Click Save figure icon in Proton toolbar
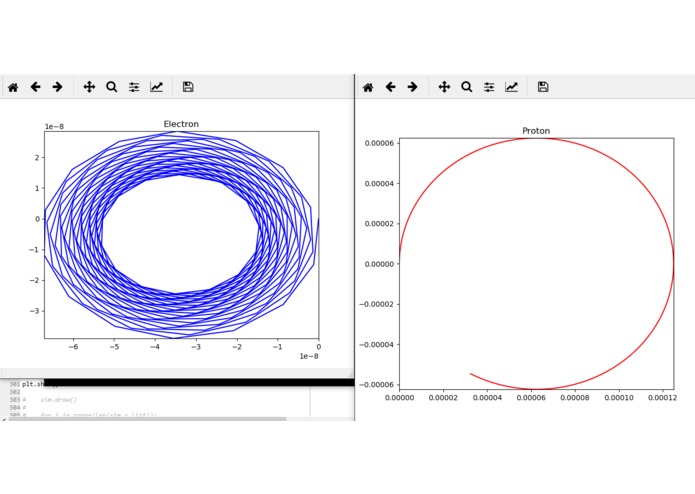Image resolution: width=695 pixels, height=494 pixels. click(x=543, y=87)
